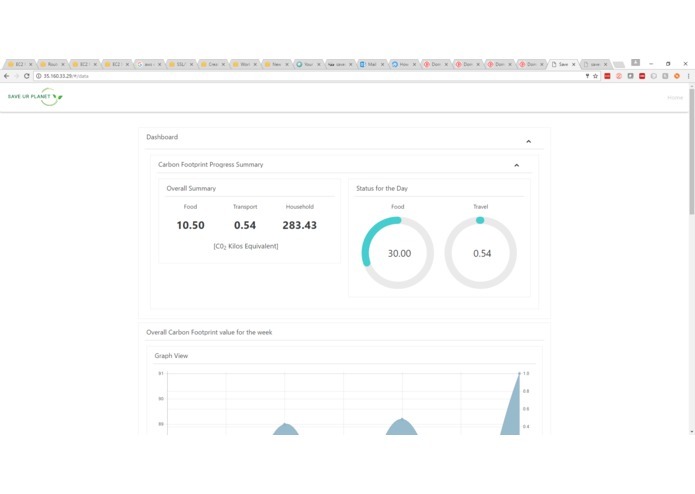
Task: Click '[CO2 Kilos Equivalent]' label
Action: pyautogui.click(x=246, y=246)
